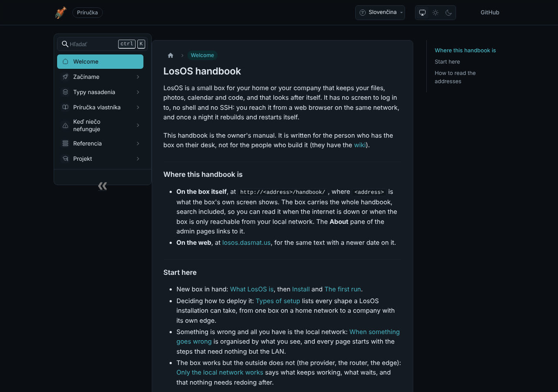Click the rocket icon beside Začíname
The height and width of the screenshot is (392, 558).
65,77
